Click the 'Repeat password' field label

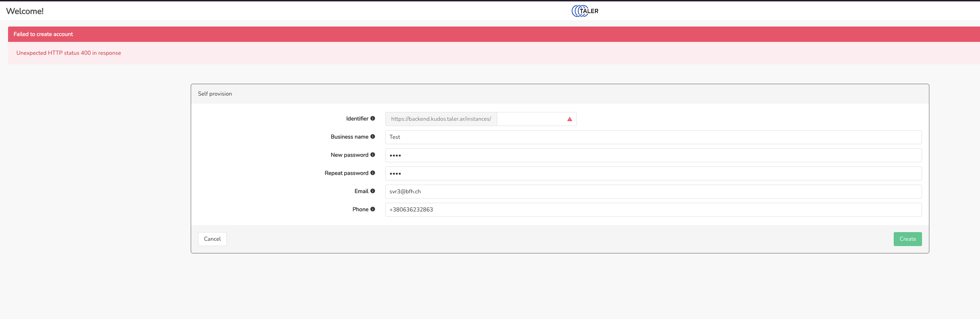pos(346,173)
